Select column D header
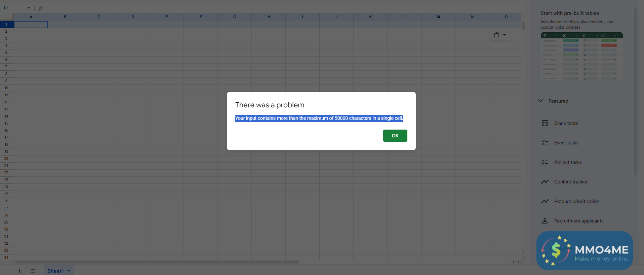644x275 pixels. (133, 17)
